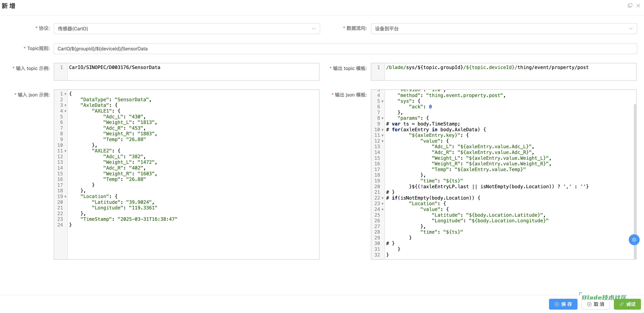Viewport: 644px width, 313px height.
Task: Collapse the for loop fold arrow at output line 10
Action: (x=382, y=130)
